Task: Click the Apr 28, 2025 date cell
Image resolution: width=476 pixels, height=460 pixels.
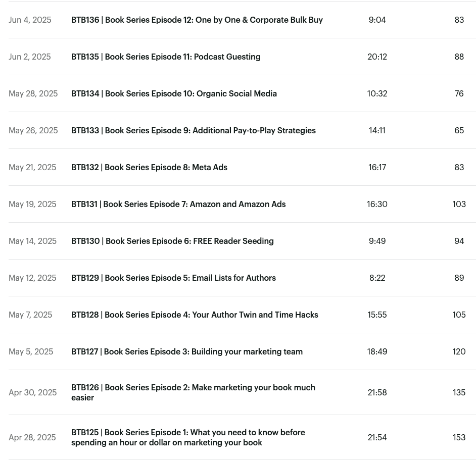Action: click(32, 438)
